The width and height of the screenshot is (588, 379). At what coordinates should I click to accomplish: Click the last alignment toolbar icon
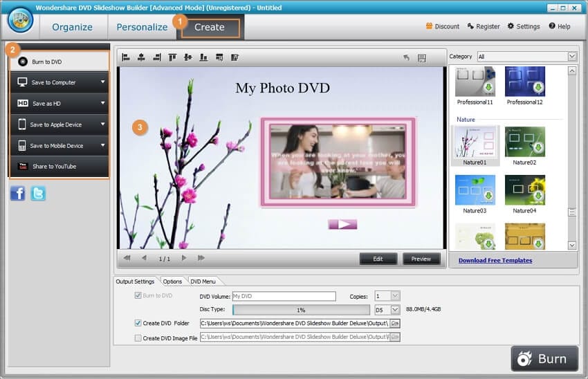coord(235,57)
